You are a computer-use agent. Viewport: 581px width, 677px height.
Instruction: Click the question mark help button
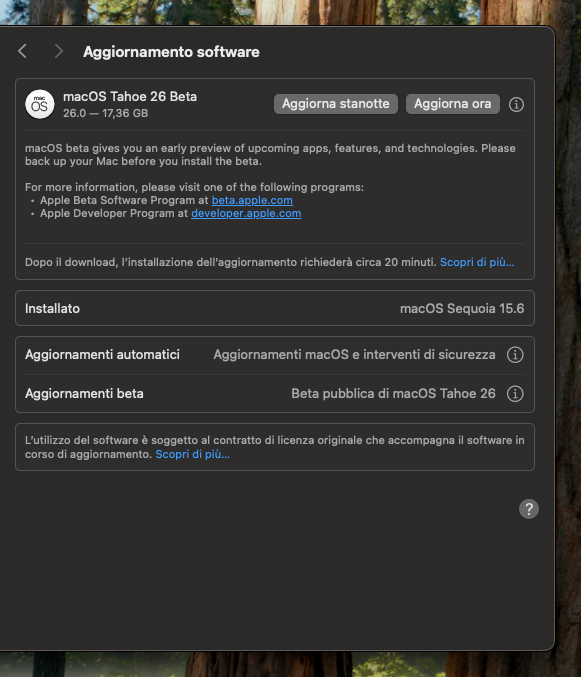click(x=529, y=509)
